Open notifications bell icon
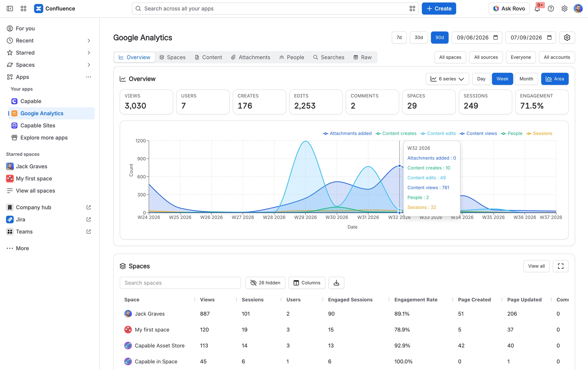The width and height of the screenshot is (588, 370). (537, 9)
